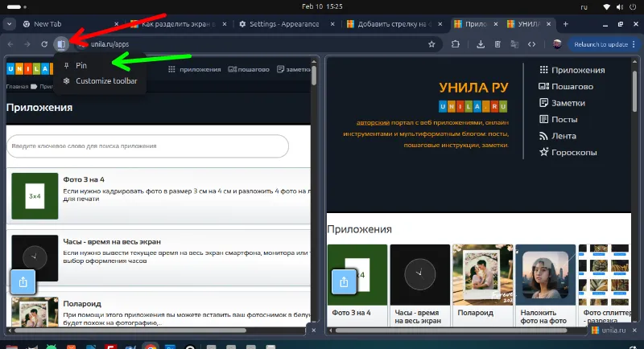The width and height of the screenshot is (644, 349).
Task: Click the split view toolbar icon
Action: pyautogui.click(x=61, y=44)
